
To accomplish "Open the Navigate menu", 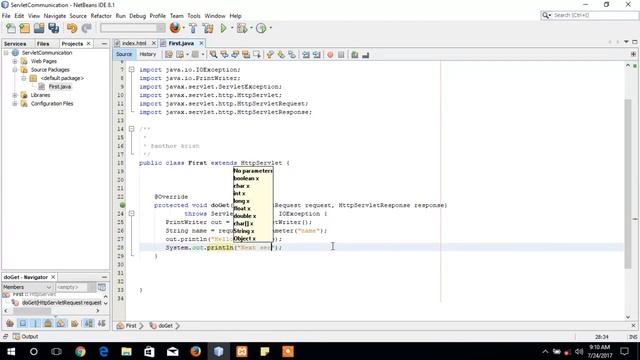I will [x=55, y=16].
